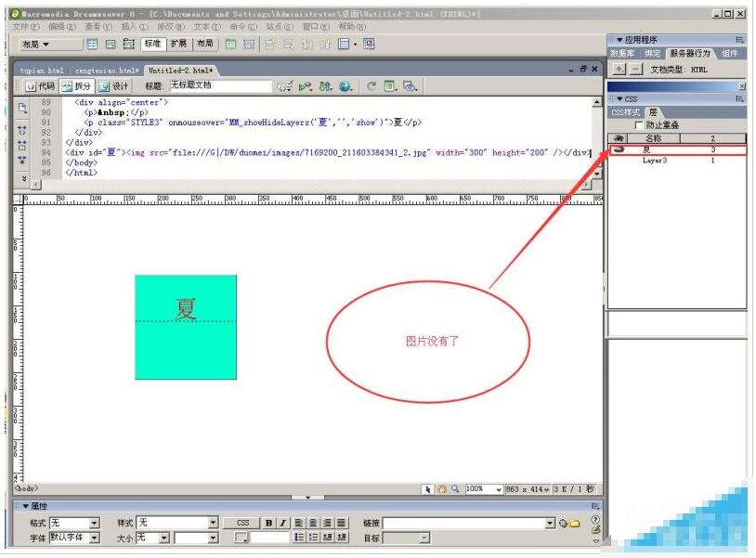Viewport: 756px width, 558px height.
Task: Select the Zoom magnifier tool in status bar
Action: 455,489
